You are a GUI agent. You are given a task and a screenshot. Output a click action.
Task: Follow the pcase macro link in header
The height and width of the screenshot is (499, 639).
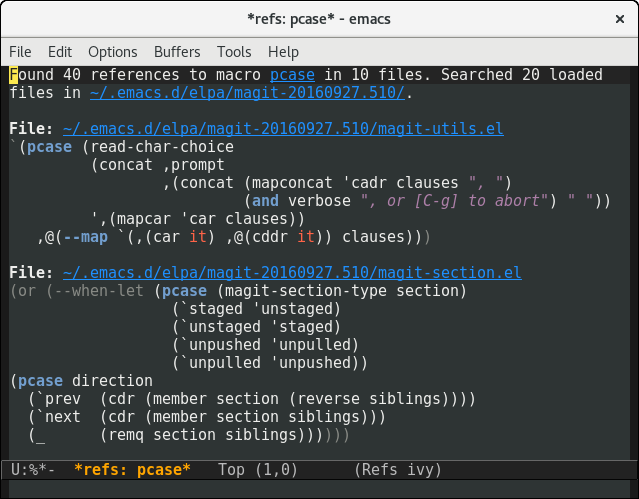coord(292,75)
